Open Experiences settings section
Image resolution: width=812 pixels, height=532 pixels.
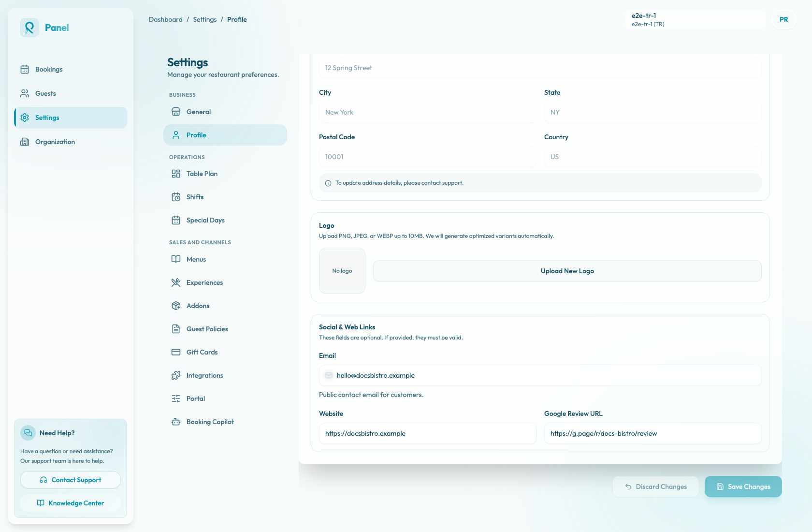point(225,282)
